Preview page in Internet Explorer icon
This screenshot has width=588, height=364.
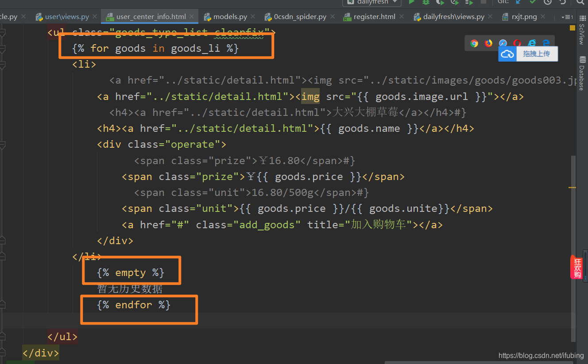532,43
